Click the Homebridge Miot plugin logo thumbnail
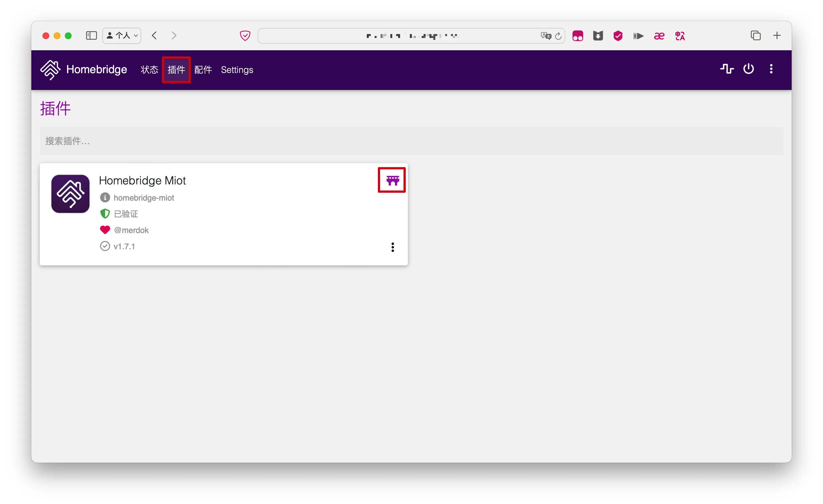The width and height of the screenshot is (823, 504). 70,194
